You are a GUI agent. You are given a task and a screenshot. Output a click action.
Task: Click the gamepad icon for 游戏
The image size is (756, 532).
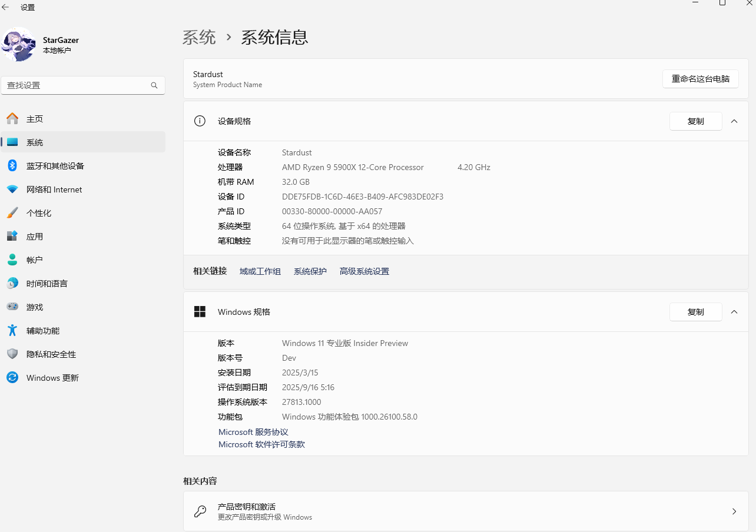coord(12,307)
